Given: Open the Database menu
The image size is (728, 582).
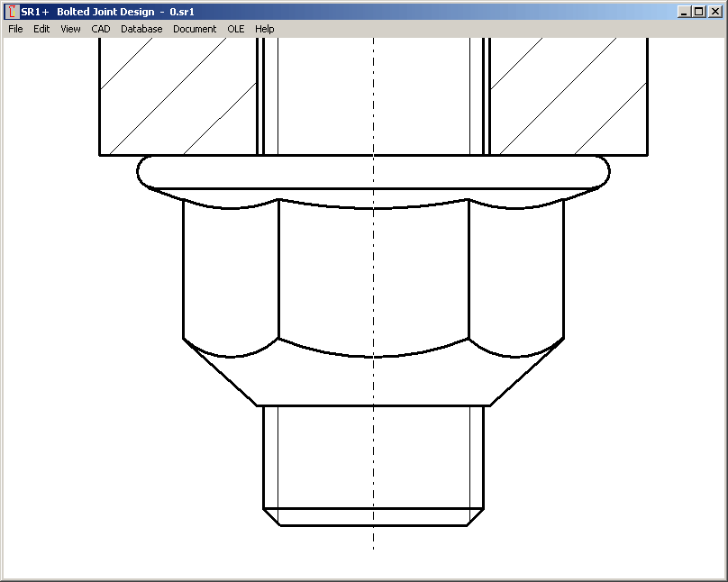Looking at the screenshot, I should [x=141, y=29].
